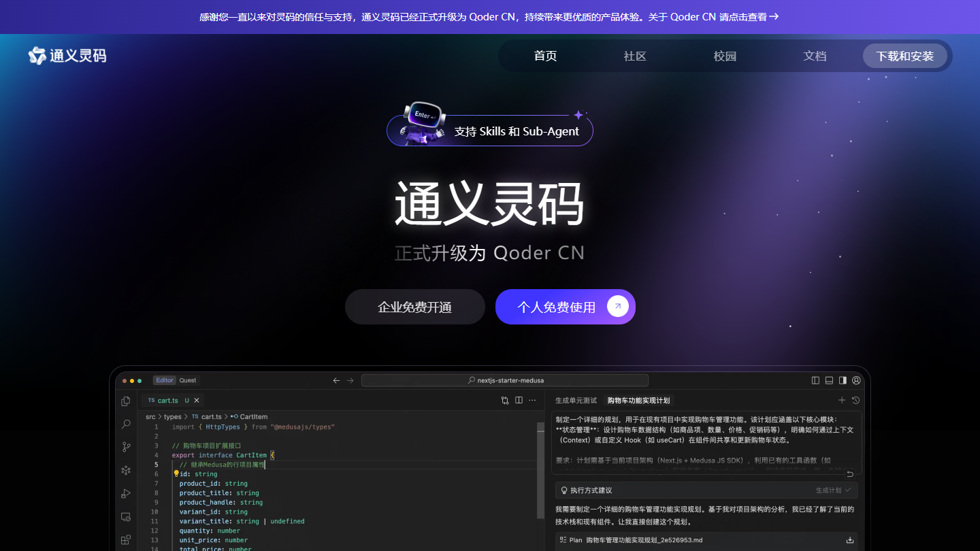Click the undo arrow below the prompt box

tap(850, 474)
